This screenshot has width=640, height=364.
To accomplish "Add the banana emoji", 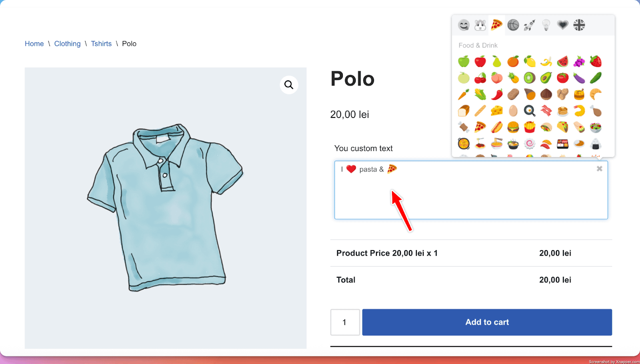I will pyautogui.click(x=546, y=61).
